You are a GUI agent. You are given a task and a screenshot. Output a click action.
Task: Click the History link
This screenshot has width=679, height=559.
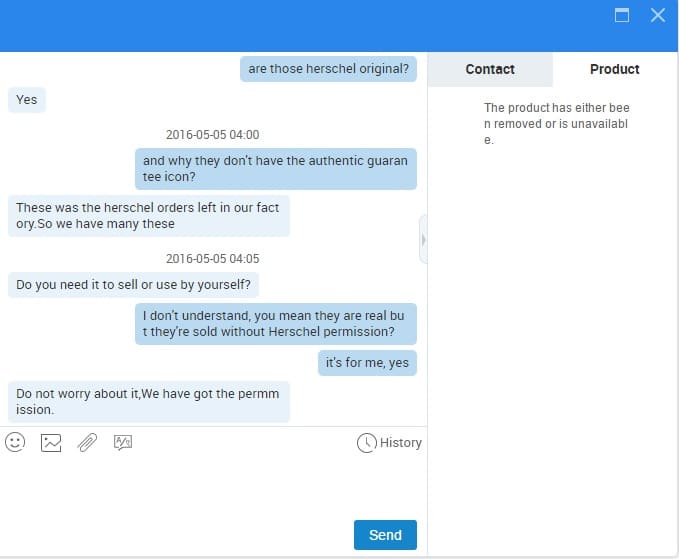pos(401,443)
